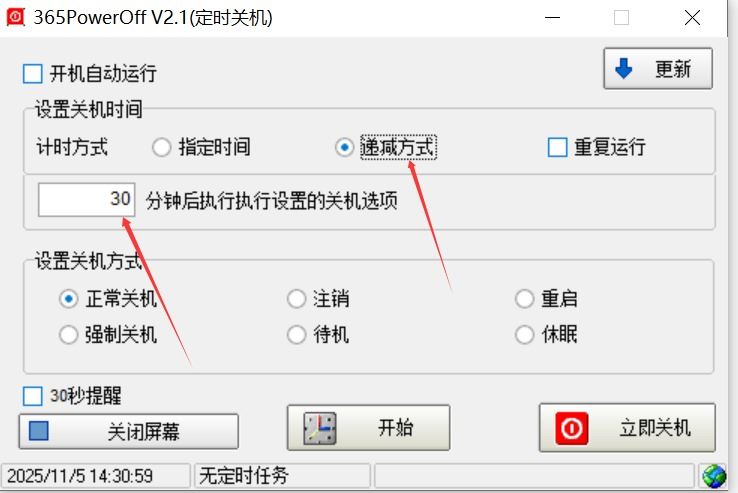This screenshot has height=493, width=738.
Task: Click the globe icon in status bar
Action: 714,476
